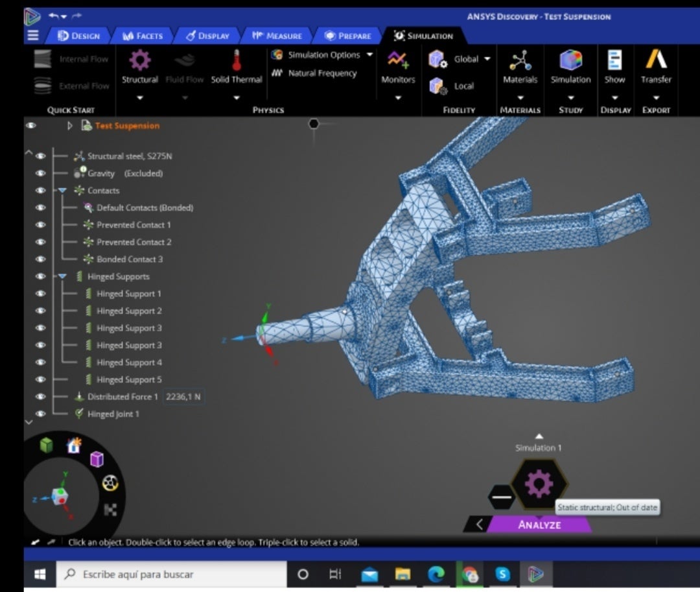Open File Explorer from the taskbar
This screenshot has height=592, width=700.
point(402,574)
